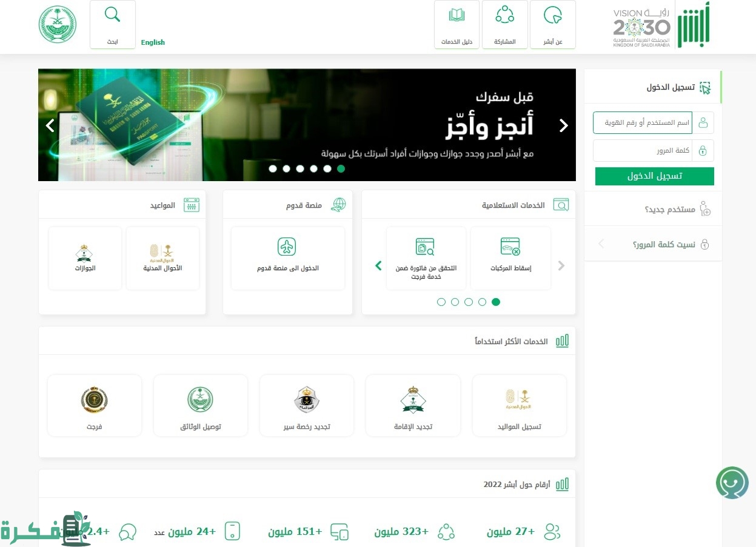This screenshot has height=547, width=756.
Task: Open the دليل الخدمات service guide icon
Action: pos(457,24)
